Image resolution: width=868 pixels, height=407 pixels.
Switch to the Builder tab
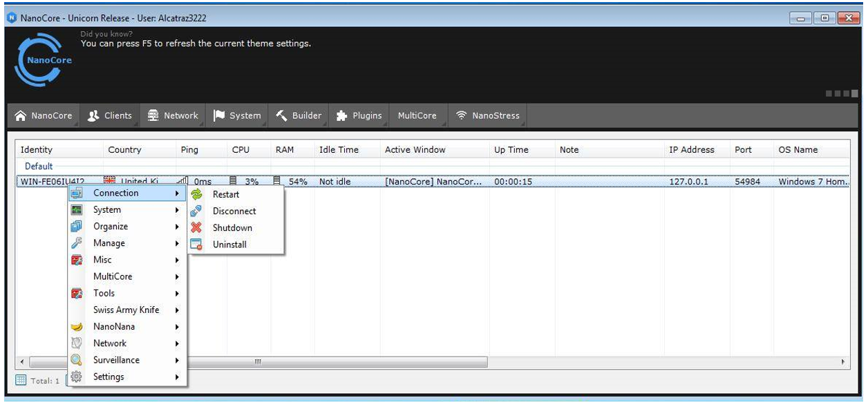(299, 115)
